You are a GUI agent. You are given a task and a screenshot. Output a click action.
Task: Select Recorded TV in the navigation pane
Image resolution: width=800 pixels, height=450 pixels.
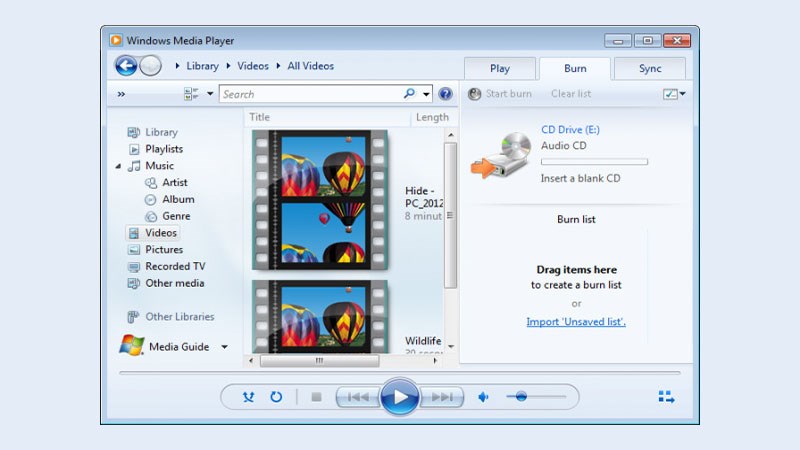click(175, 266)
